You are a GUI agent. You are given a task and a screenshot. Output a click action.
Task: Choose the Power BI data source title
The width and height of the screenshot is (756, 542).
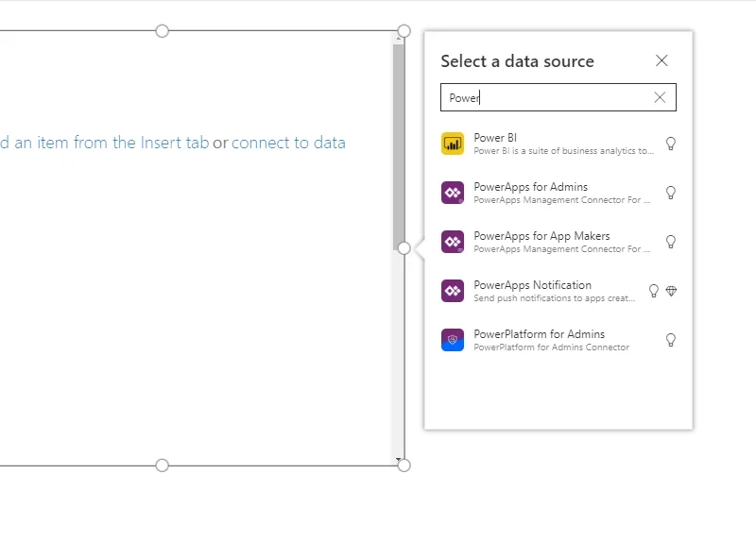[x=495, y=138]
